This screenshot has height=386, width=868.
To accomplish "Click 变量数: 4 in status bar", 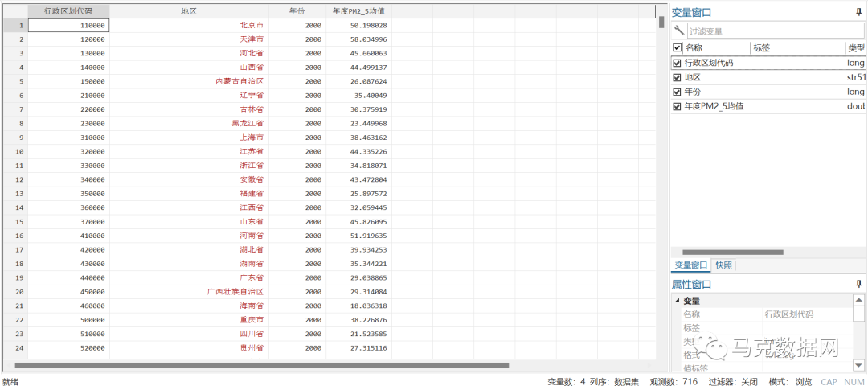I will click(x=567, y=381).
